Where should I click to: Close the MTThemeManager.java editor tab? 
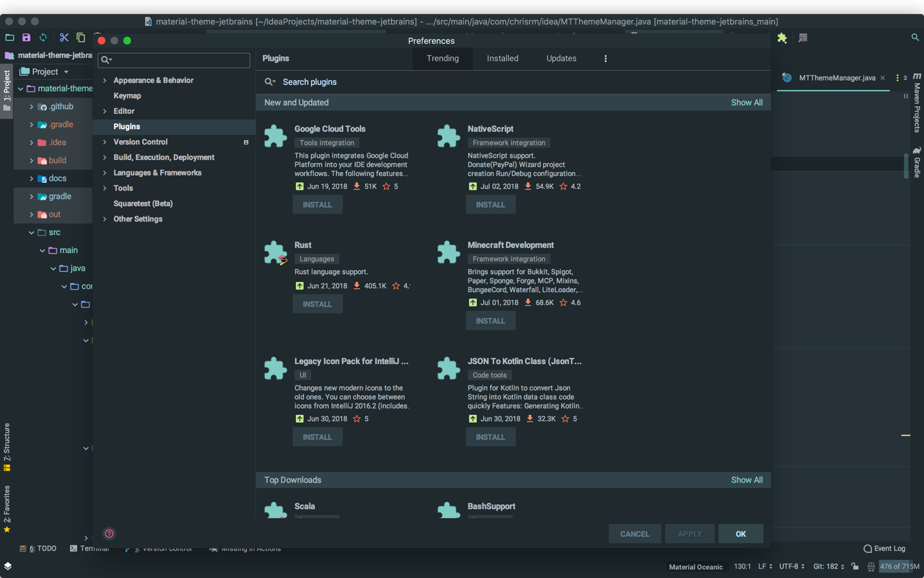tap(883, 78)
